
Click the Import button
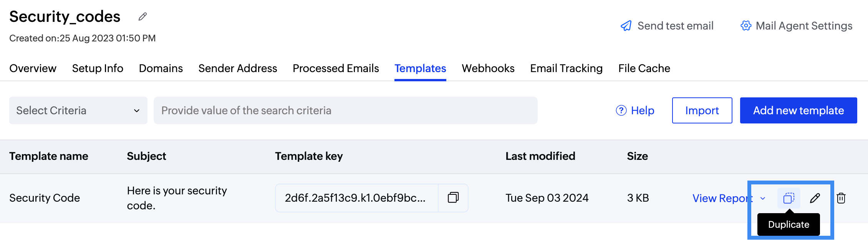click(702, 110)
